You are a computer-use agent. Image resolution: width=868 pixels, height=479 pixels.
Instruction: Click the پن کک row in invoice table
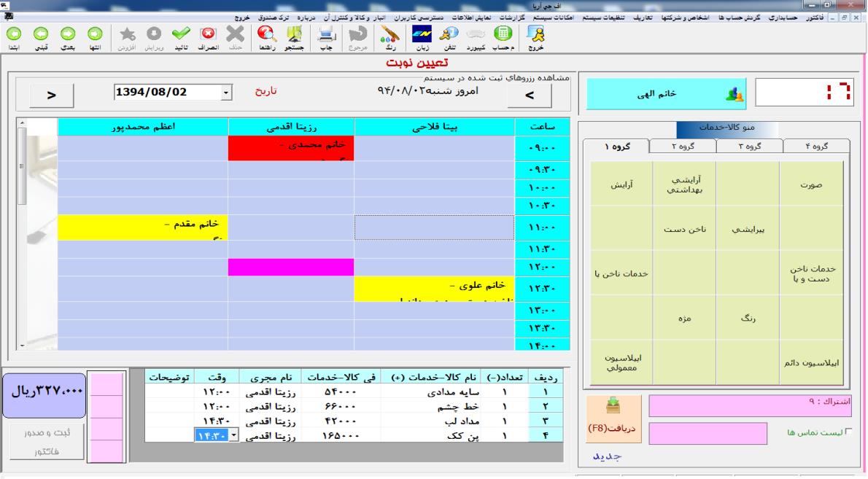coord(354,435)
